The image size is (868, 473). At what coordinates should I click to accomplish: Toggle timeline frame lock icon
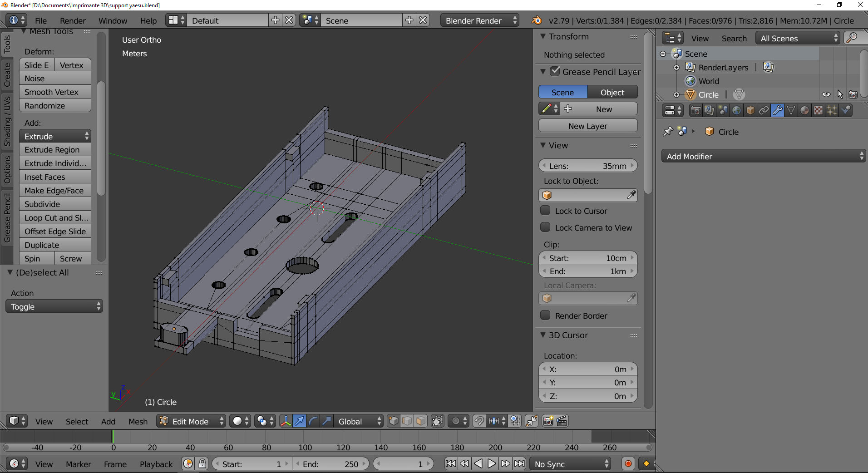point(202,464)
